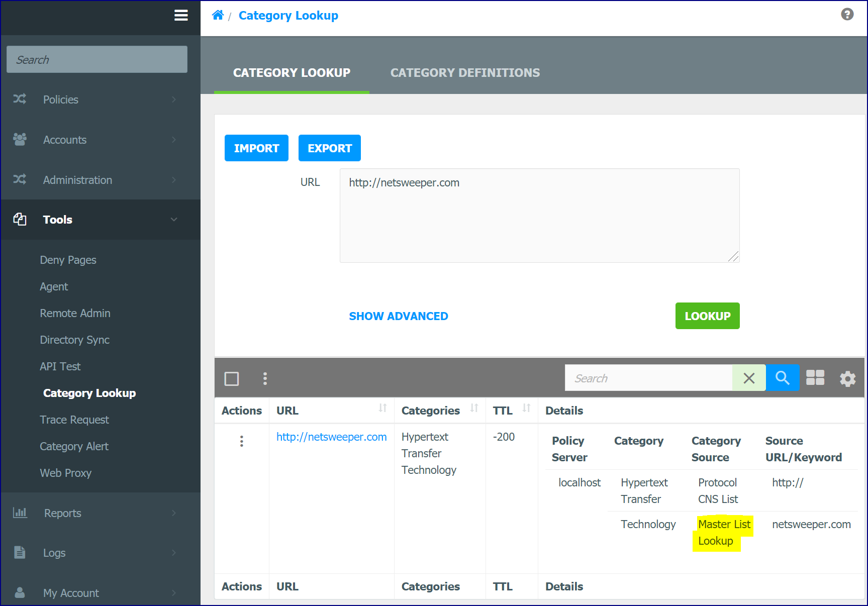Sort table by URL column arrows
This screenshot has height=606, width=868.
click(383, 408)
